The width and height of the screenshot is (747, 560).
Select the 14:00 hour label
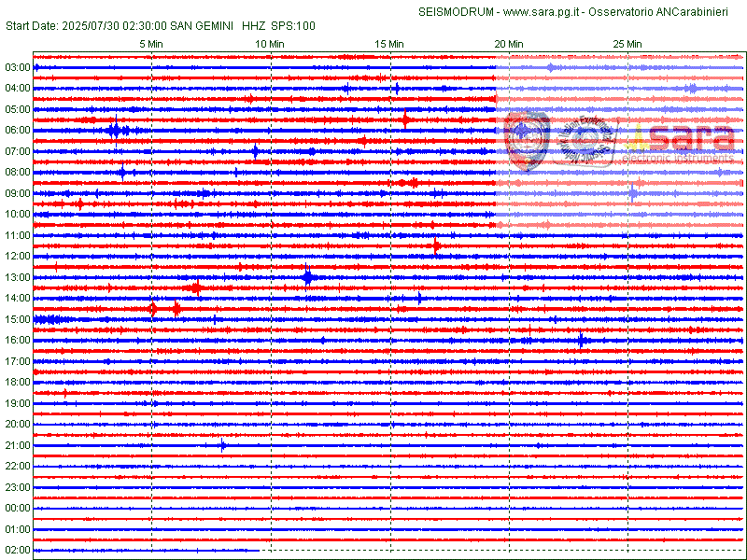[x=18, y=298]
